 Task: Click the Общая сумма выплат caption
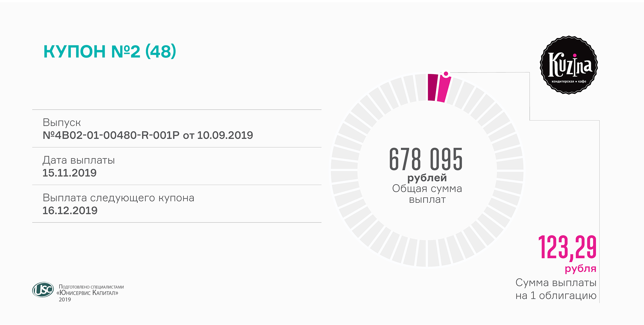point(427,194)
